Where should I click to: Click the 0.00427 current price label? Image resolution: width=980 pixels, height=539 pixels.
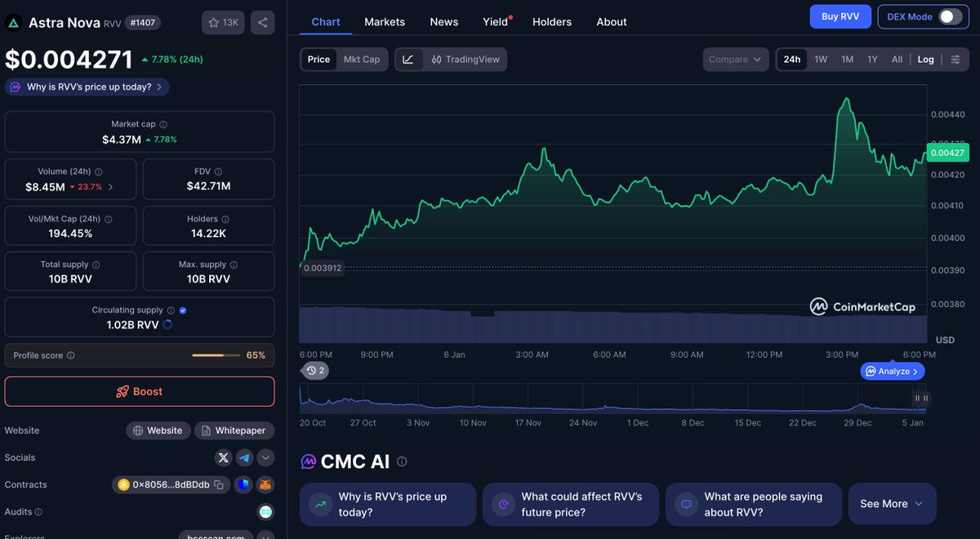click(947, 153)
